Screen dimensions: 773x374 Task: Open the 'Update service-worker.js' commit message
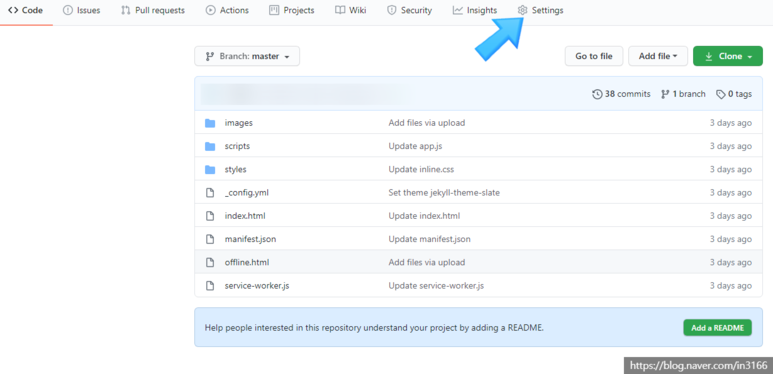pos(436,286)
